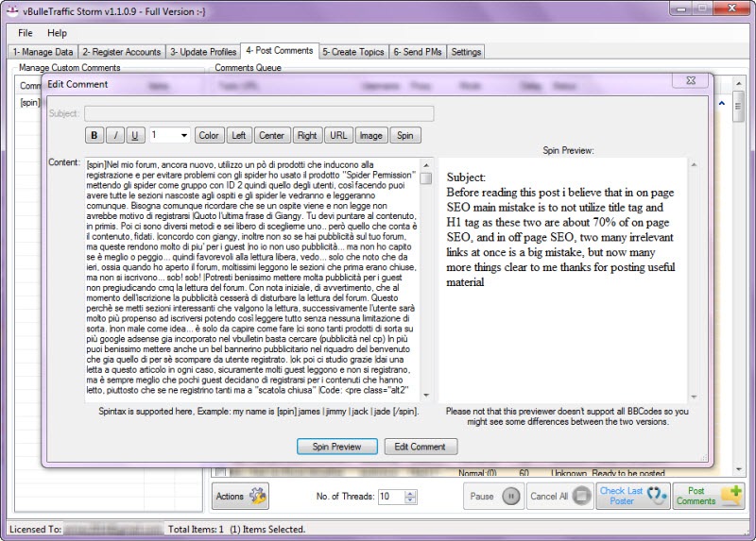Apply italic formatting with the I button

click(115, 135)
